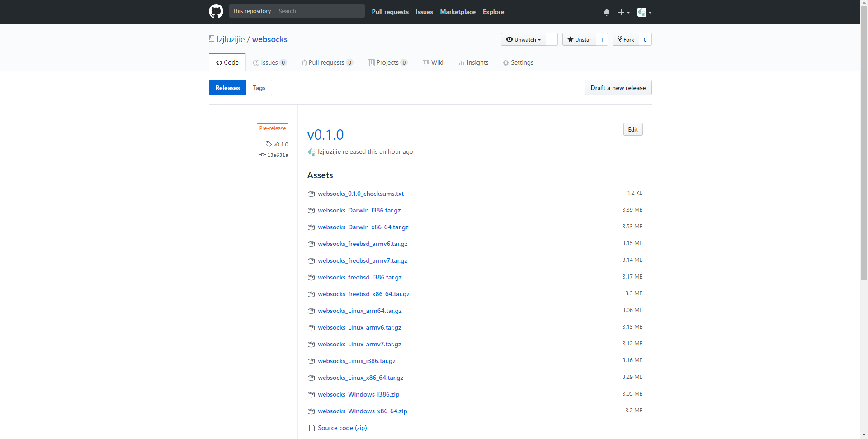Click Draft a new release
The height and width of the screenshot is (439, 868).
coord(618,88)
